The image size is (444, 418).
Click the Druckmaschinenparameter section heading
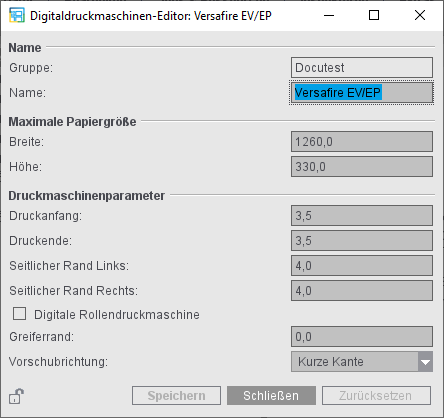pyautogui.click(x=87, y=196)
